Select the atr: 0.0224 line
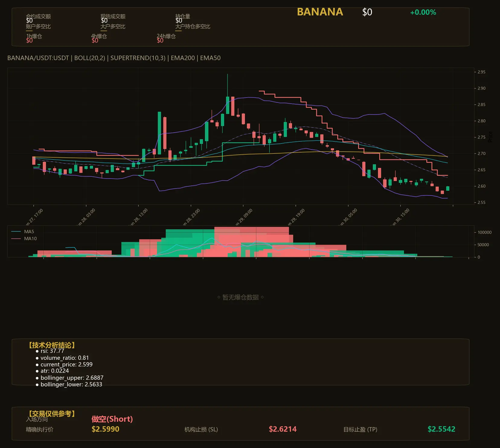This screenshot has width=500, height=448. [x=52, y=371]
